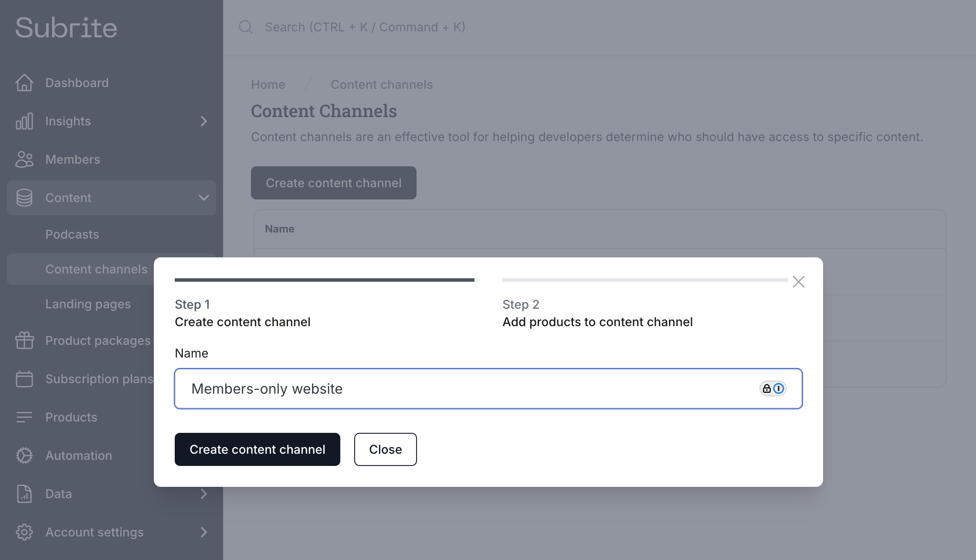Dismiss the dialog with the Close button
Viewport: 976px width, 560px height.
pyautogui.click(x=385, y=449)
